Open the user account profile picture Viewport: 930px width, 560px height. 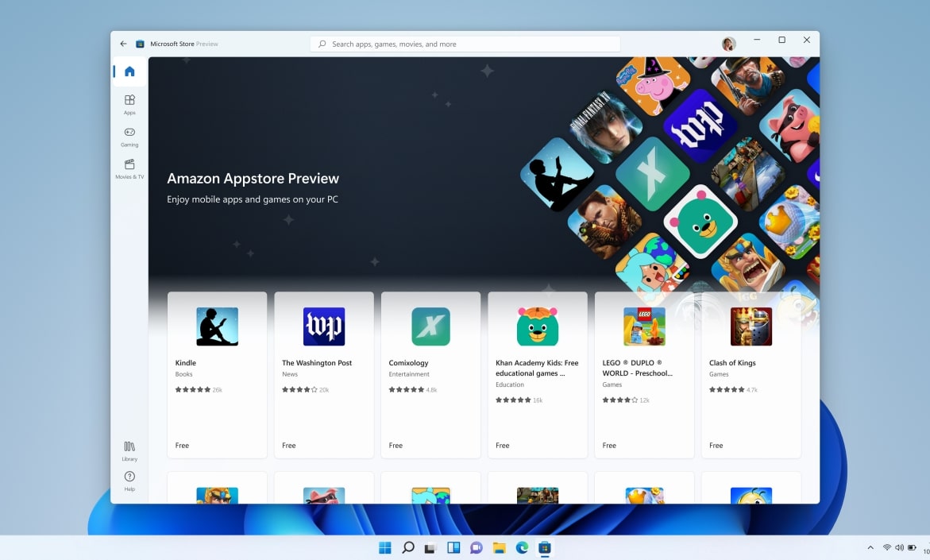[x=728, y=44]
